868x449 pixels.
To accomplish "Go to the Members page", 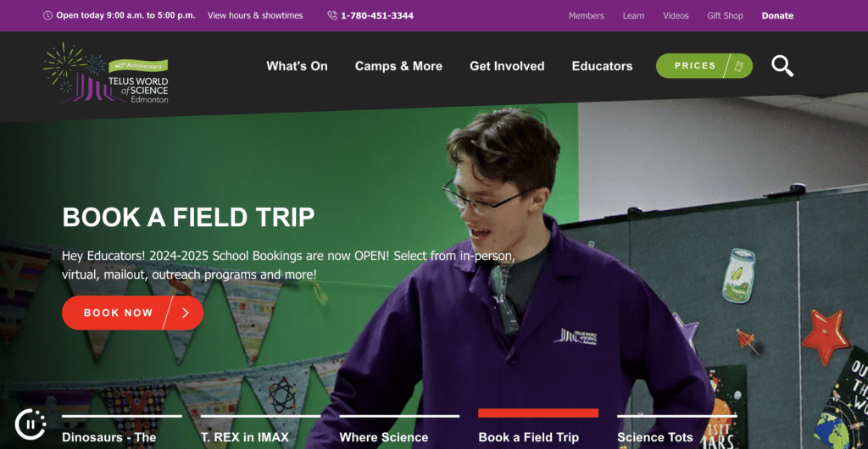I will pos(587,15).
